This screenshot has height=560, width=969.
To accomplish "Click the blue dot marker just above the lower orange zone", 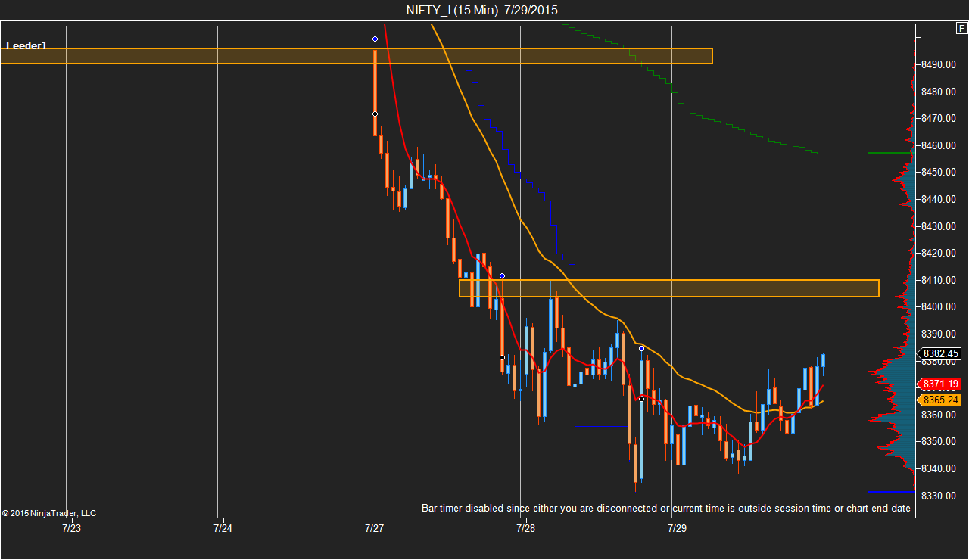I will click(x=502, y=275).
